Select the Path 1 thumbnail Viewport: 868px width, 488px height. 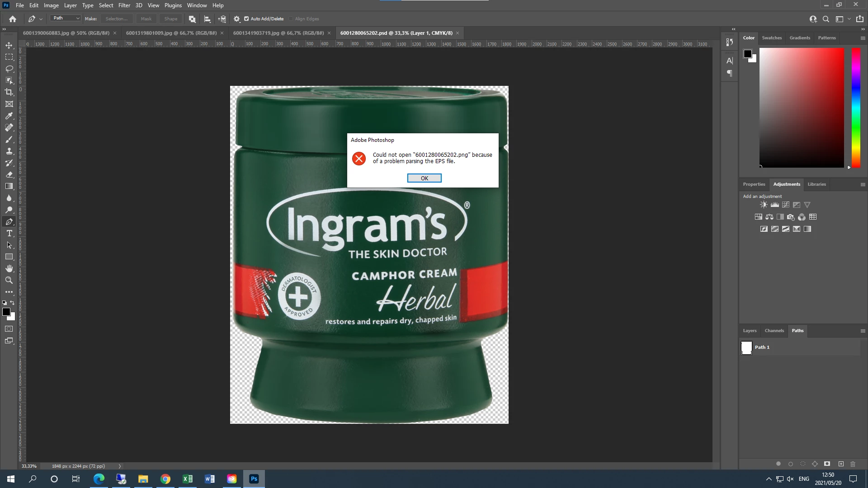click(x=746, y=347)
